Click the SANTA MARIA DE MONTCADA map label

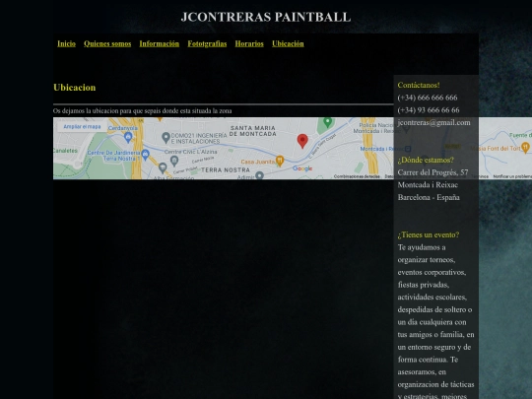253,131
